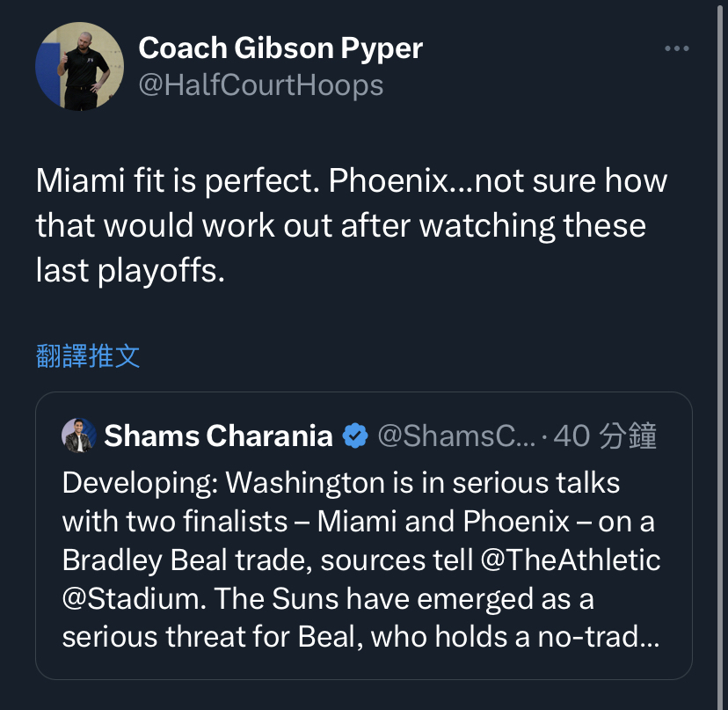
Task: Click the 40 分鐘 timestamp
Action: [x=605, y=436]
